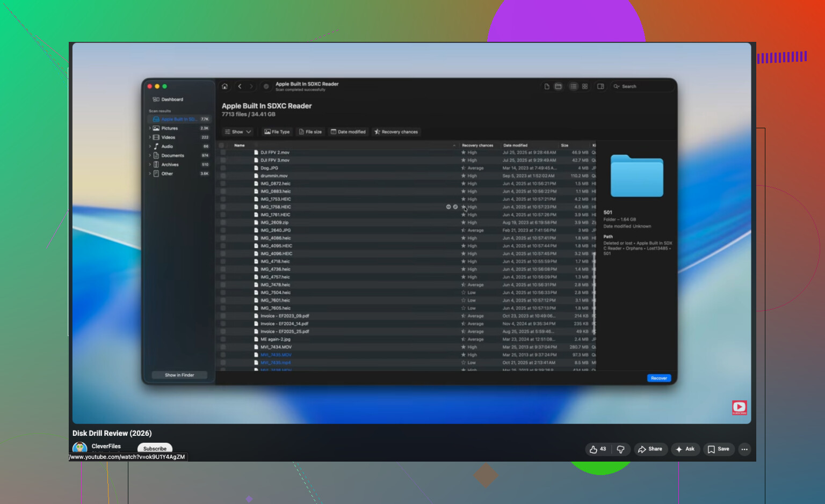
Task: Preview IMG_1758.HEIC with the eye icon
Action: 448,207
